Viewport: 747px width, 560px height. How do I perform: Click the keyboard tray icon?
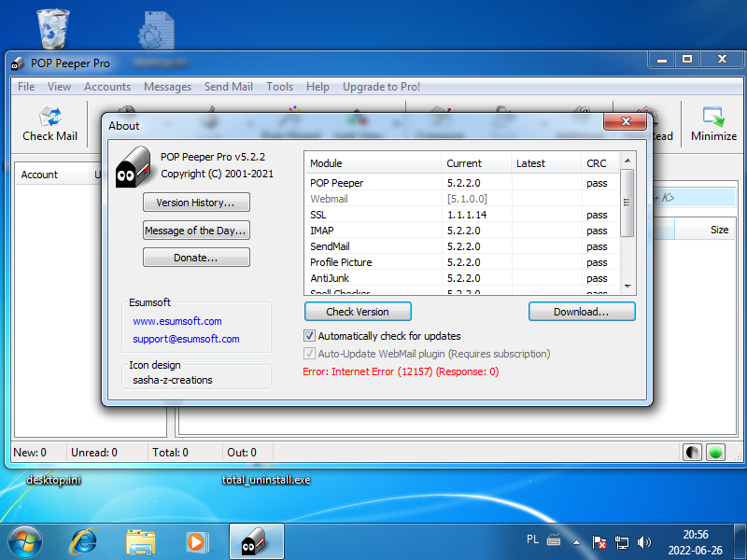[x=554, y=539]
